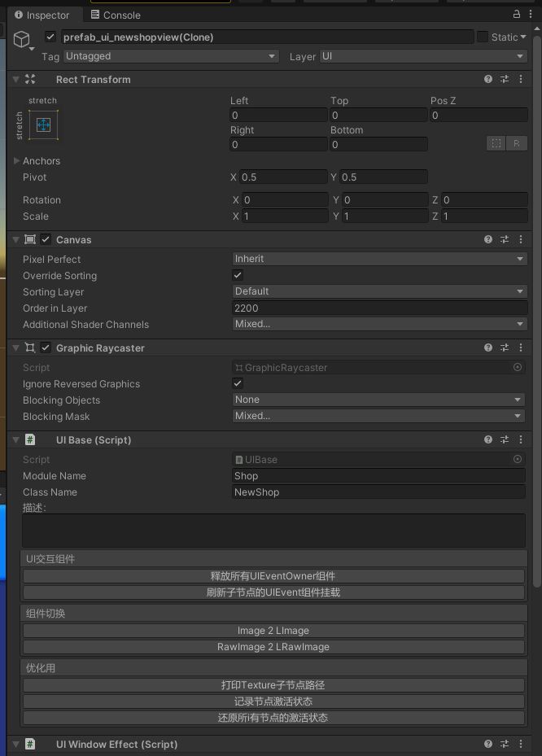
Task: Open UI Window Effect three-dot menu
Action: click(x=521, y=744)
